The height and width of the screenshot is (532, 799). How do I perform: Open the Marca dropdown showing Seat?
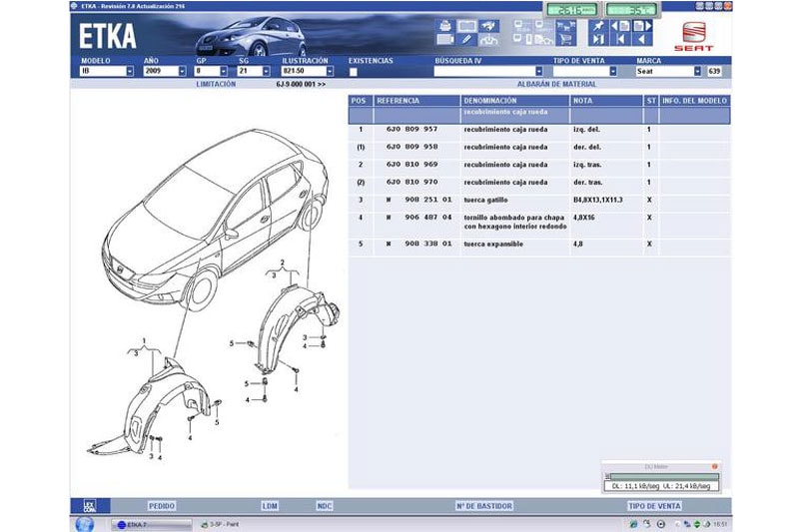point(697,72)
